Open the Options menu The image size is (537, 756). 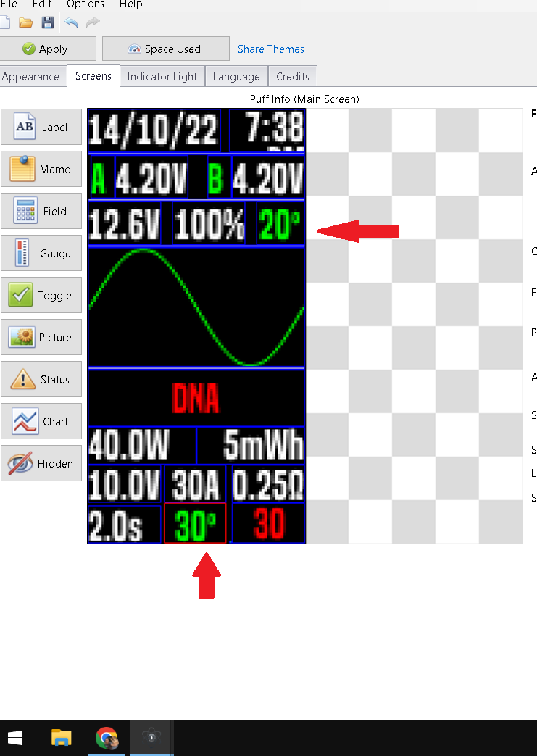[86, 4]
